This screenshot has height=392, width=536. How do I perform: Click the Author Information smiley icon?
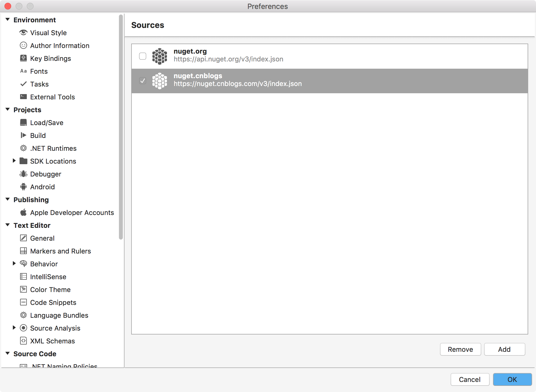pos(23,46)
